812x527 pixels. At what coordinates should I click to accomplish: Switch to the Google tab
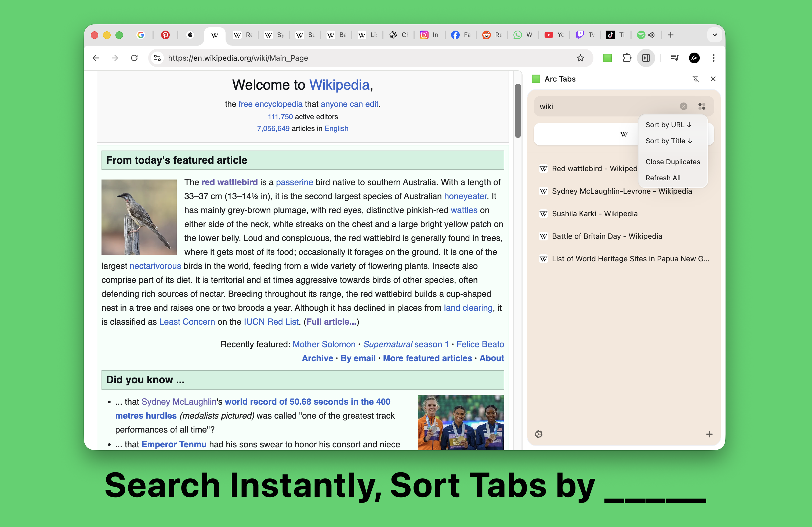tap(140, 35)
